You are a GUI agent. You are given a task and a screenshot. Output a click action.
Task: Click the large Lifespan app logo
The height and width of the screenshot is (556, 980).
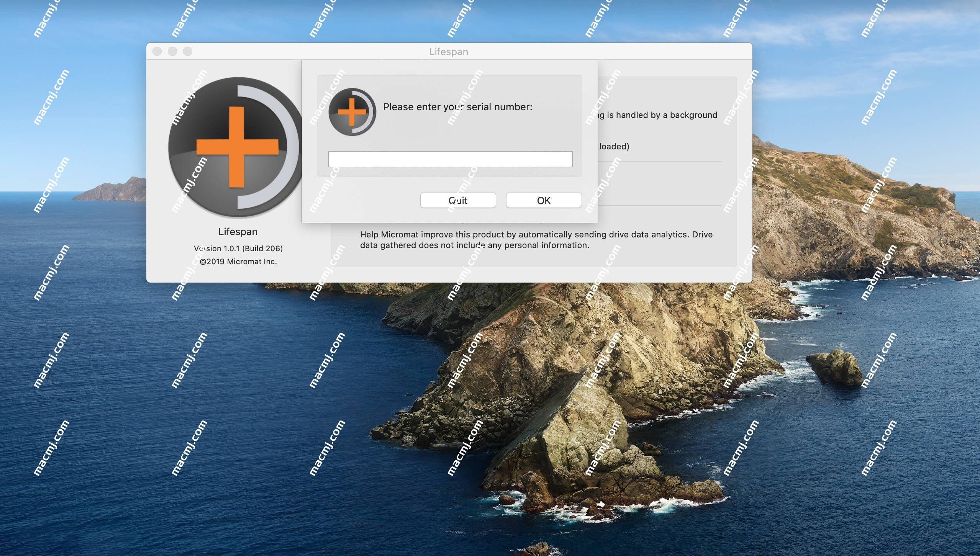coord(235,147)
